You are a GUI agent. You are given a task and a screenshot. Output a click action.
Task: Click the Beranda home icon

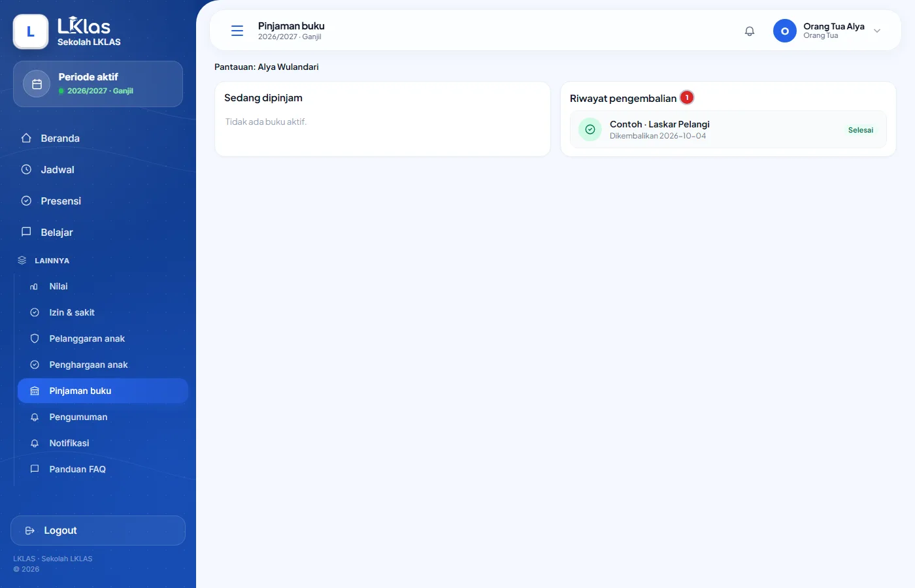click(26, 138)
